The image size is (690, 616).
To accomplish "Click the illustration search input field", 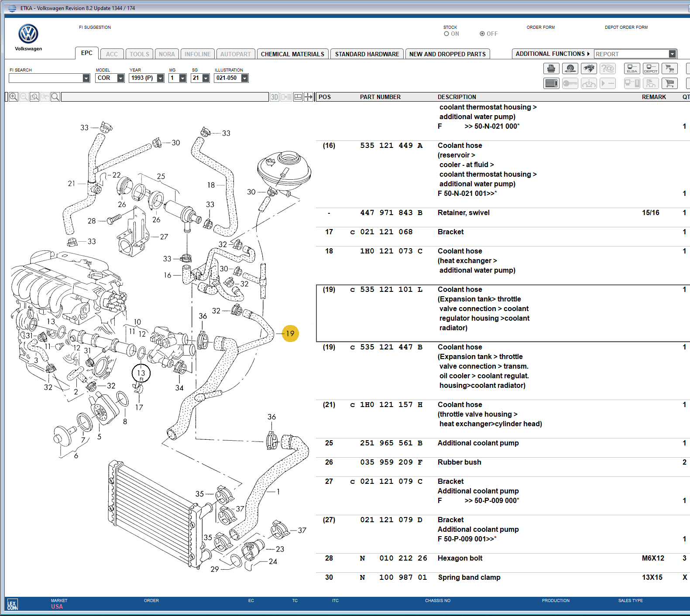I will point(165,97).
